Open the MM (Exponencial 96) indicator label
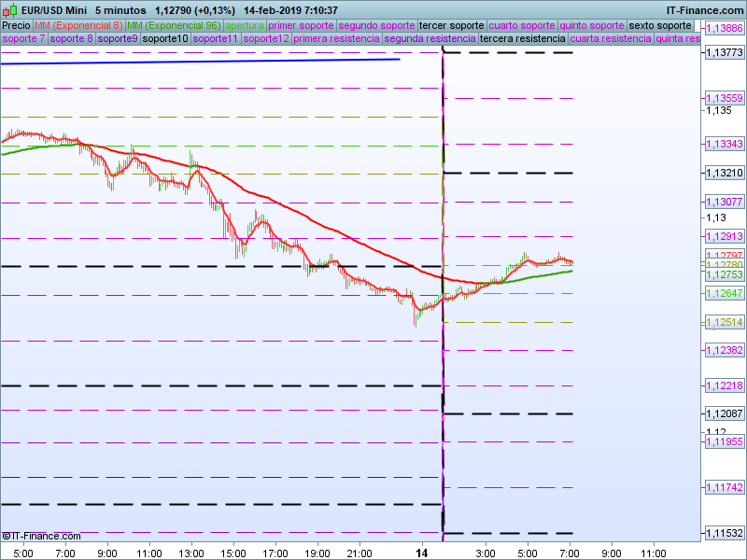747x560 pixels. click(x=174, y=25)
